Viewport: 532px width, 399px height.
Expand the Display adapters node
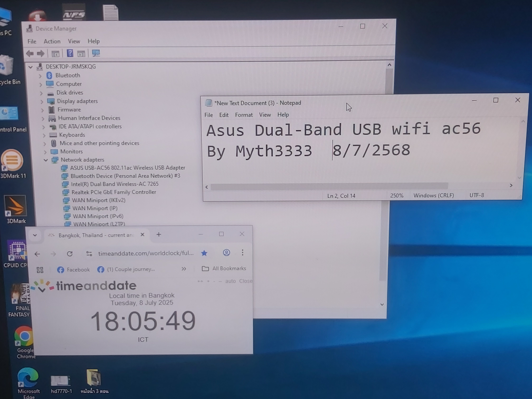click(x=42, y=102)
